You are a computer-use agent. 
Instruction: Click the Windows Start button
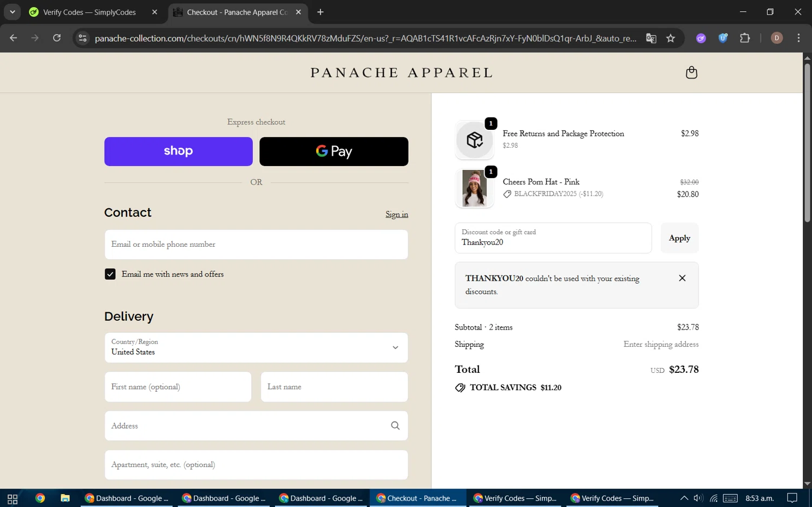pos(12,498)
